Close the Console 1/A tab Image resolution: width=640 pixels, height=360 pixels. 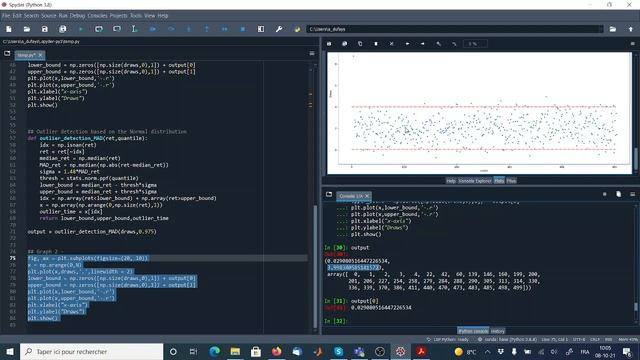tap(367, 196)
